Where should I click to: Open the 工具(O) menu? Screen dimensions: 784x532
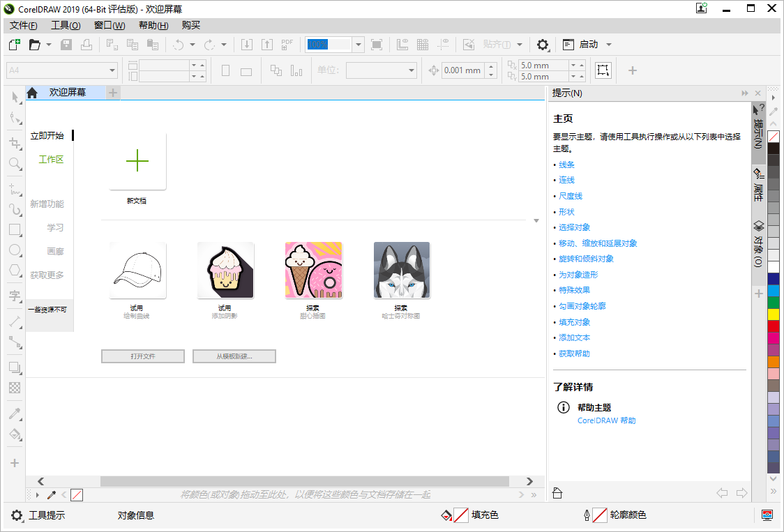[66, 26]
